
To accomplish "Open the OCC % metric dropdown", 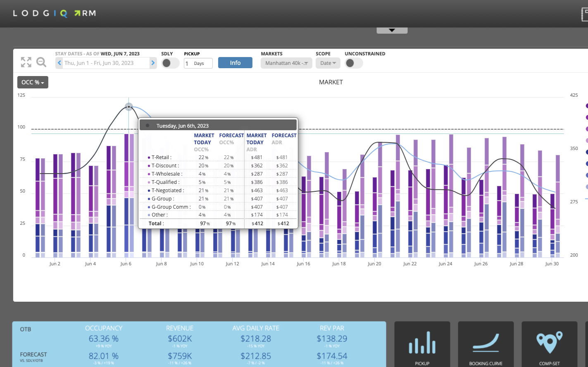I will pos(33,82).
